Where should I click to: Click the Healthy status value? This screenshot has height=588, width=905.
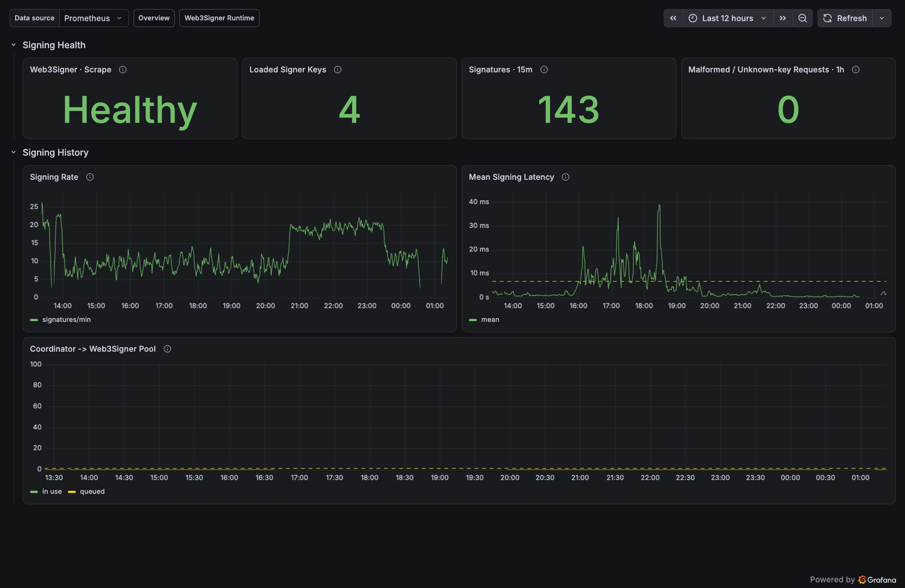(x=130, y=110)
